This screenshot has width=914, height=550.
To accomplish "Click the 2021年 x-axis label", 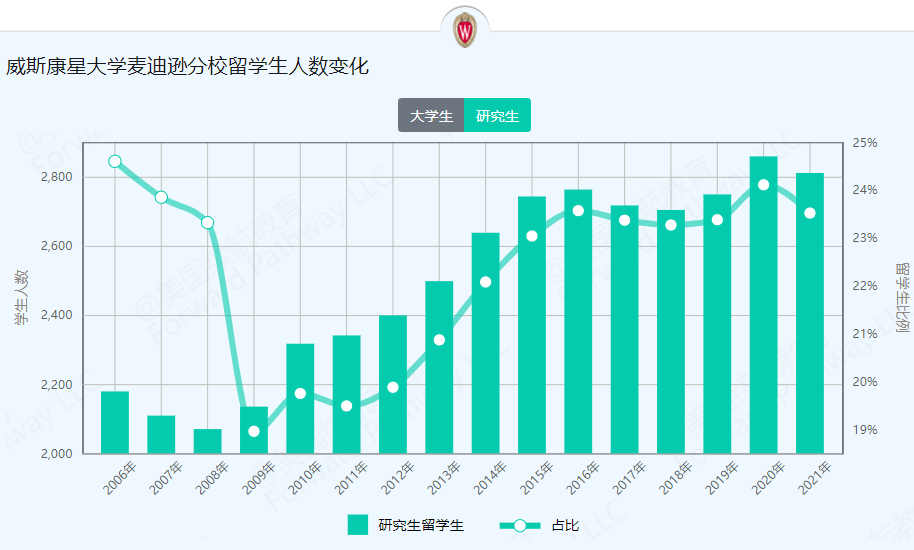I will 815,478.
